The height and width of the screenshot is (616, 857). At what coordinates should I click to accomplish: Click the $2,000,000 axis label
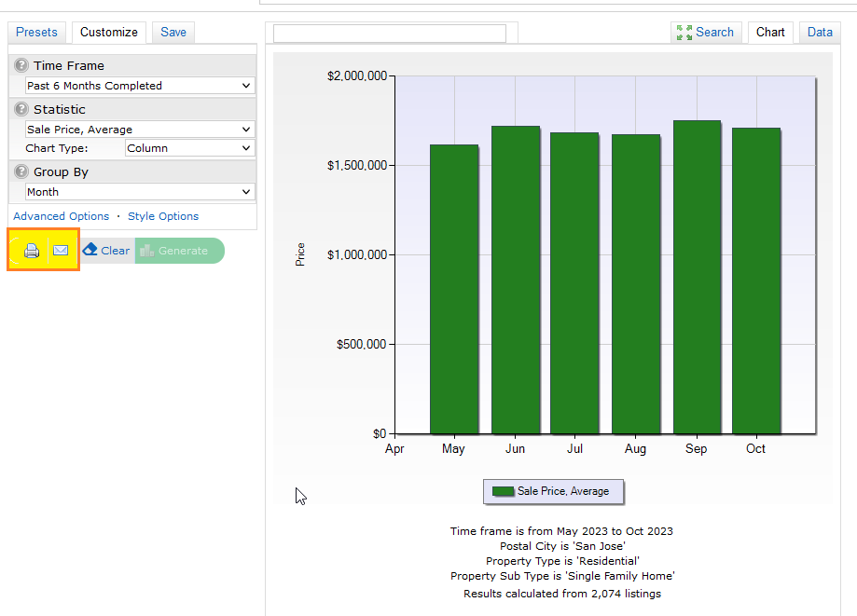[357, 75]
